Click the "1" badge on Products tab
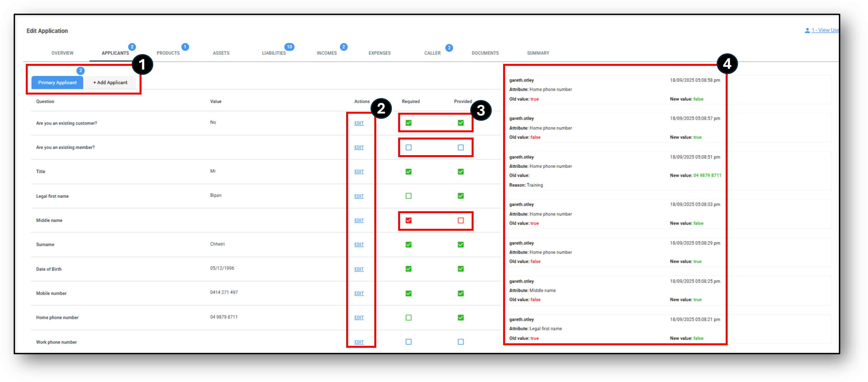Screen dimensions: 868x382 tap(185, 47)
